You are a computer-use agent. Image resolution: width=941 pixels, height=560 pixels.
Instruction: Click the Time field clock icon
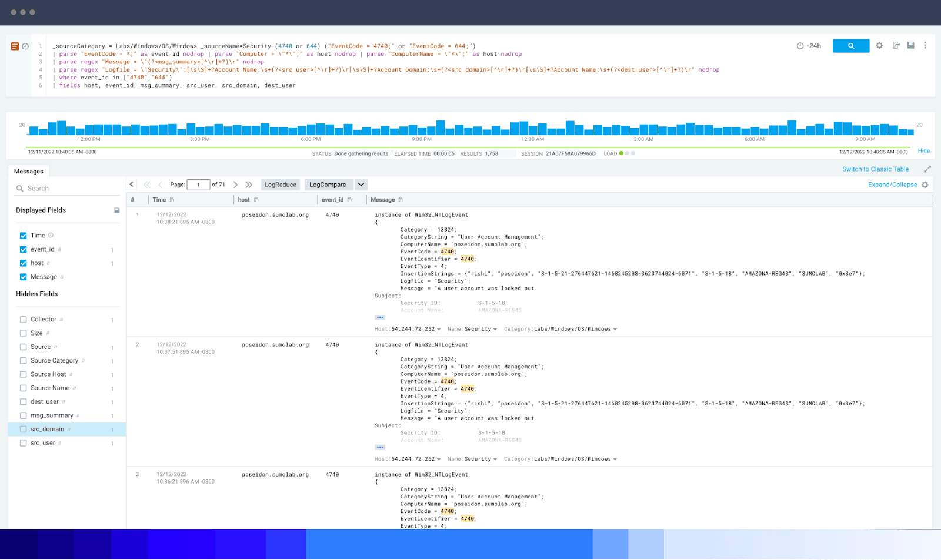(x=51, y=235)
